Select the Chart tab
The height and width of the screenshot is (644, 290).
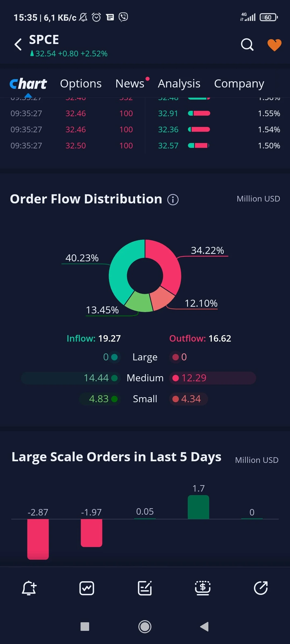coord(28,84)
